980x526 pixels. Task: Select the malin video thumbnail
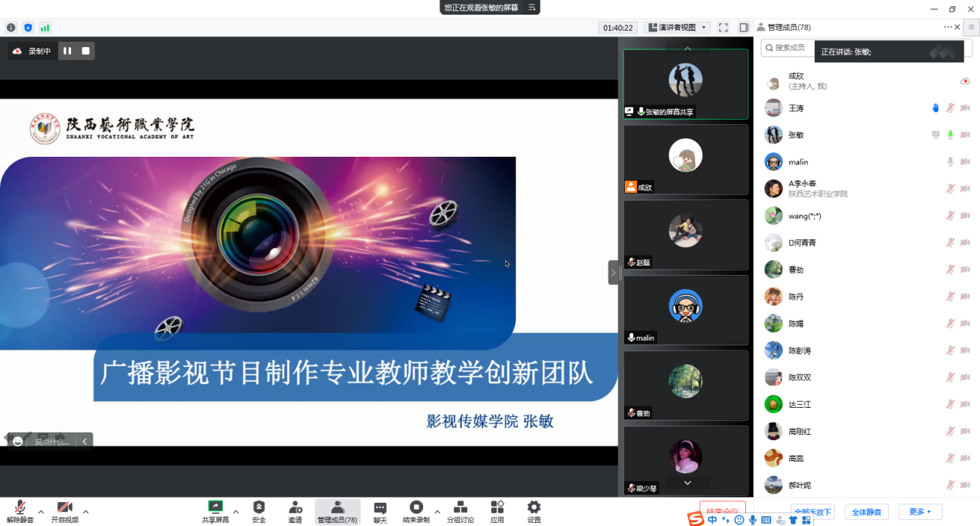click(686, 310)
